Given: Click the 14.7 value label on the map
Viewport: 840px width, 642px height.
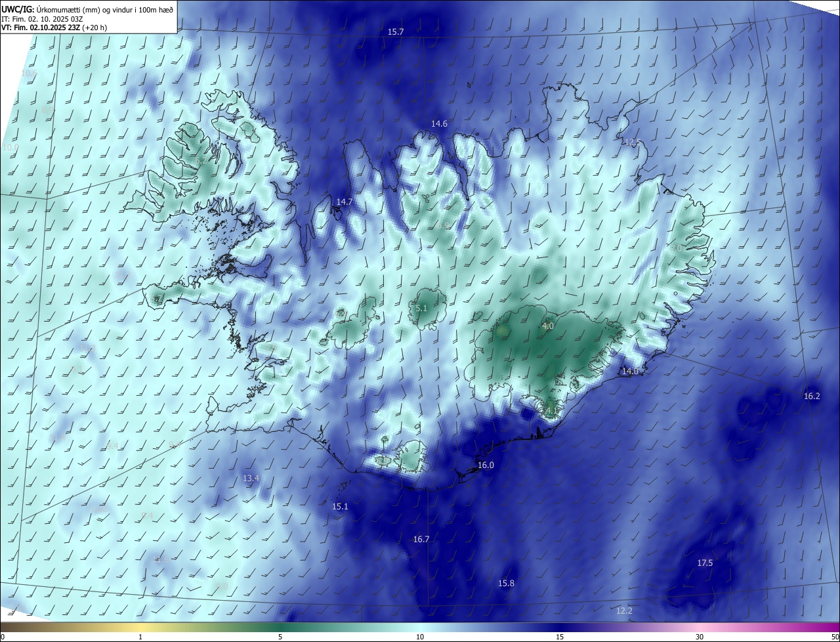Looking at the screenshot, I should pyautogui.click(x=345, y=202).
